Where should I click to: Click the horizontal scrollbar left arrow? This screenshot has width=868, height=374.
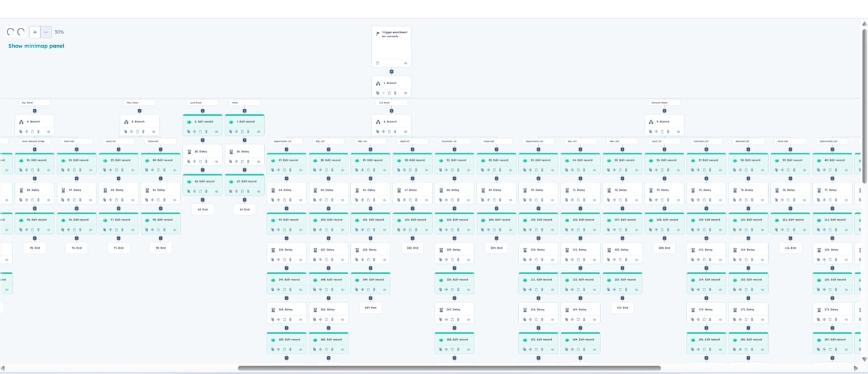point(4,368)
